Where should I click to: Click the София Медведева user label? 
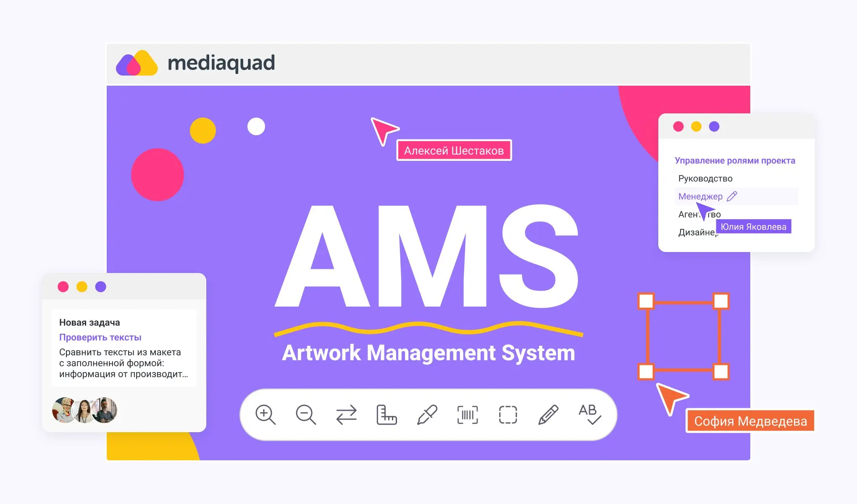tap(750, 421)
